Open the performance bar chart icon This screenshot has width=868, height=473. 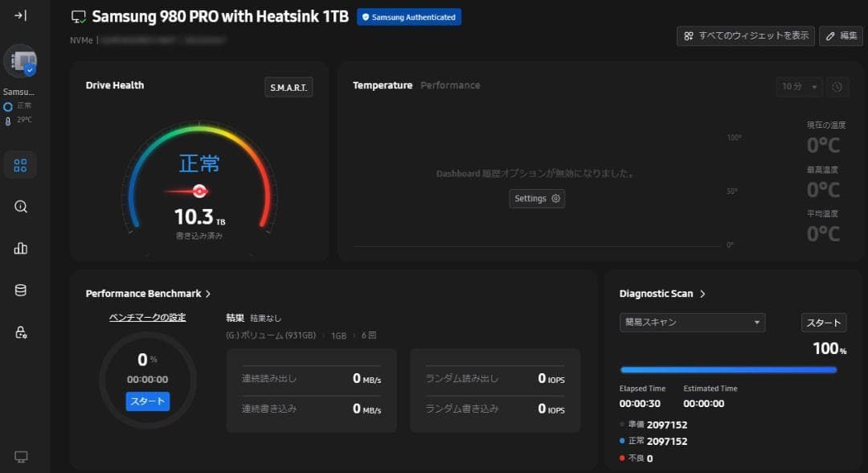(x=20, y=248)
